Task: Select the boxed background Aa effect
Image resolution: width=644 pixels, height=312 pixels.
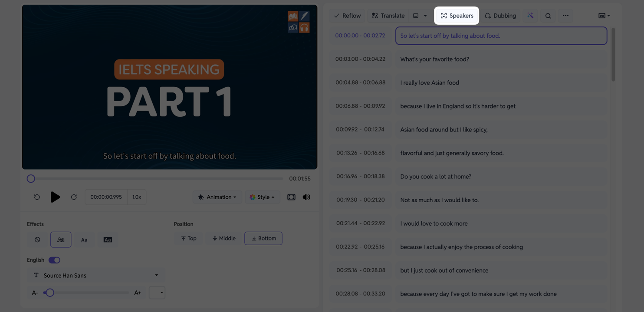Action: 108,240
